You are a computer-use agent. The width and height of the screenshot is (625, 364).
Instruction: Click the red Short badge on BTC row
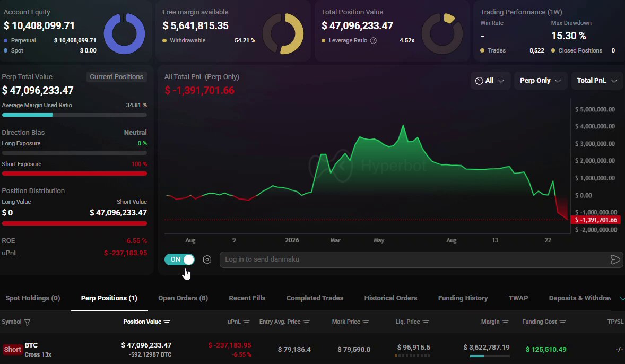click(x=12, y=350)
